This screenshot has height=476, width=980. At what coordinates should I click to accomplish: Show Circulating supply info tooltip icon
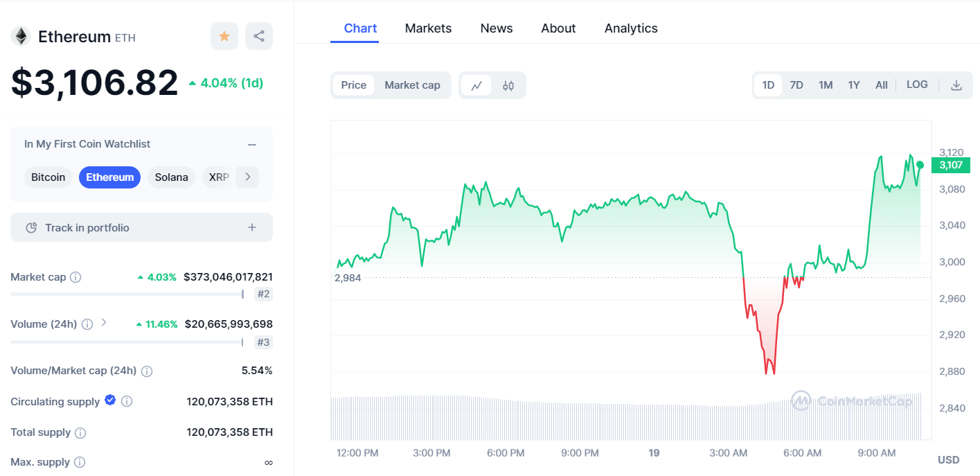click(x=127, y=402)
